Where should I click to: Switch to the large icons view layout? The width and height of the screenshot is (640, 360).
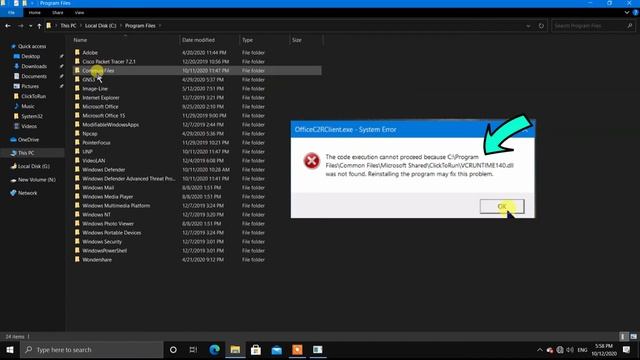633,337
